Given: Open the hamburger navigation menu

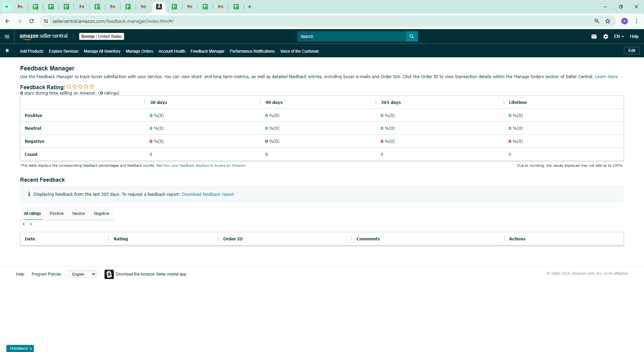Looking at the screenshot, I should tap(7, 37).
